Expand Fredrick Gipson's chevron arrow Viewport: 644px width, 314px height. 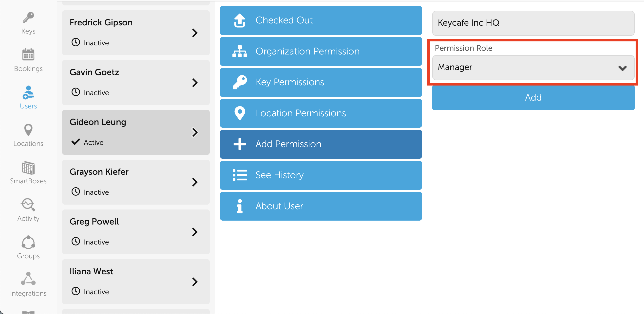(195, 33)
